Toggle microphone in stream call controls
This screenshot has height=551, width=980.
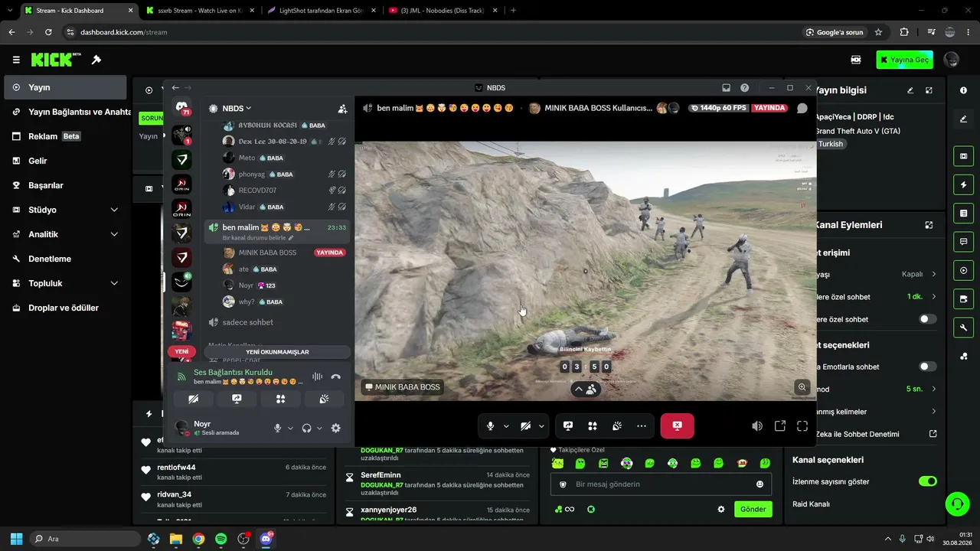[490, 426]
